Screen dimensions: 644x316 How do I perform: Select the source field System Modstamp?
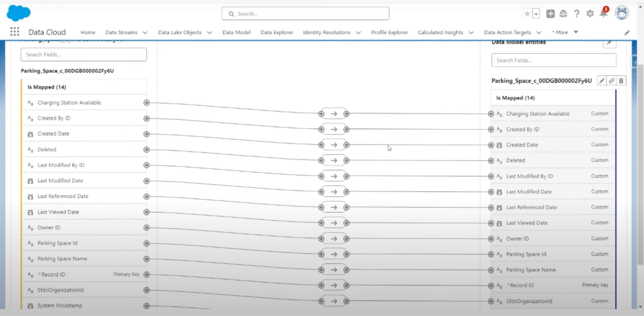84,306
